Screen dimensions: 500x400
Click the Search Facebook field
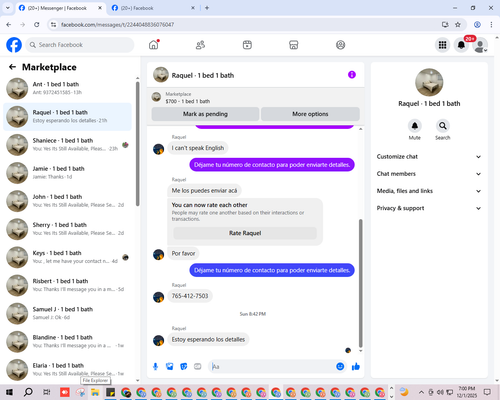pos(80,45)
